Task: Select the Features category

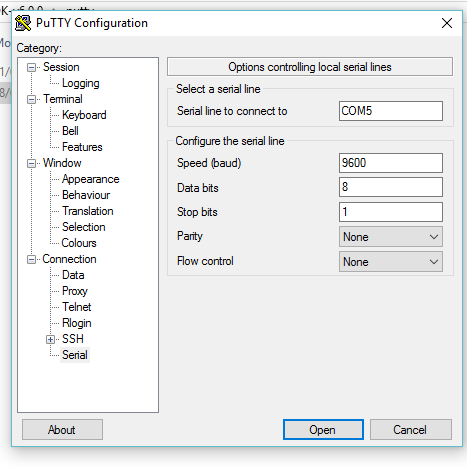Action: click(82, 147)
